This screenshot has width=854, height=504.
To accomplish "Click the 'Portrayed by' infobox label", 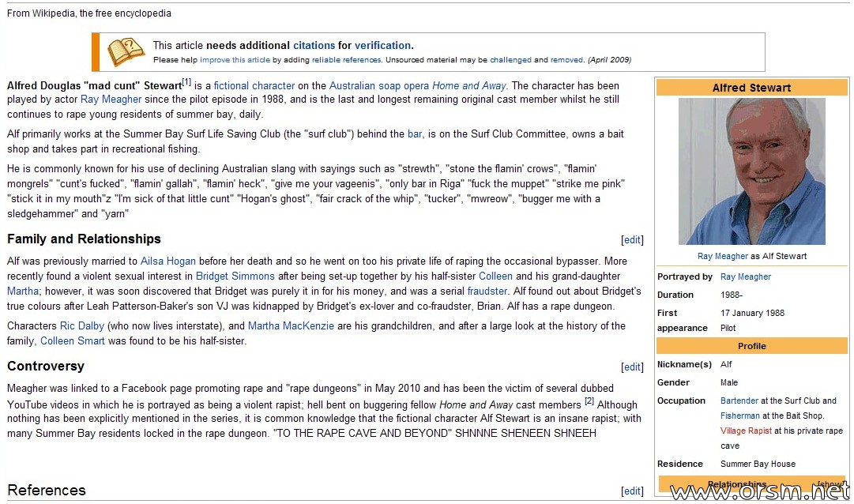I will tap(685, 276).
